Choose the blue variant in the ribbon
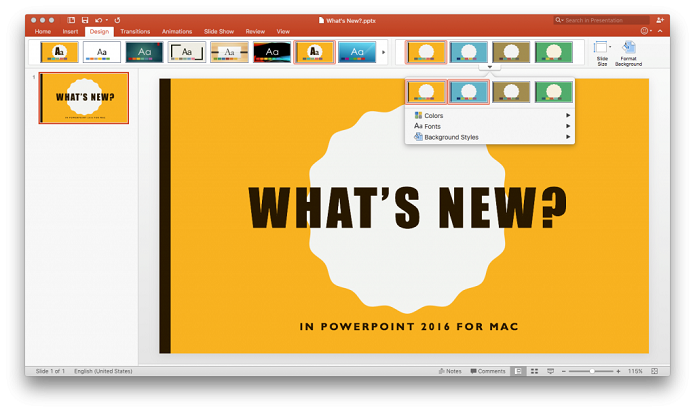The image size is (695, 412). coord(469,52)
